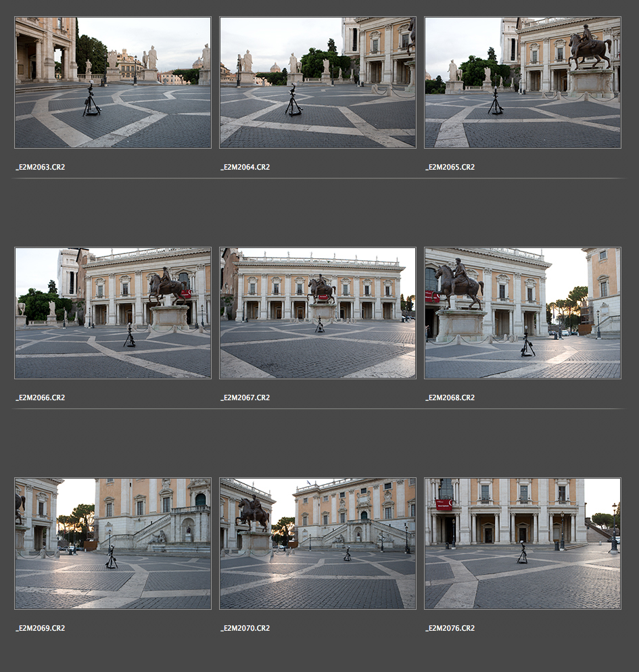Click the _E2M2065.CR2 file name caption
The width and height of the screenshot is (639, 672).
[x=450, y=167]
